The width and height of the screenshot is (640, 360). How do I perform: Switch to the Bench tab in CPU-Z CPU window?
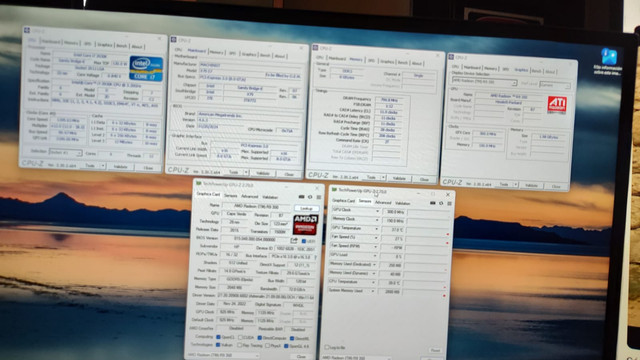coord(122,46)
